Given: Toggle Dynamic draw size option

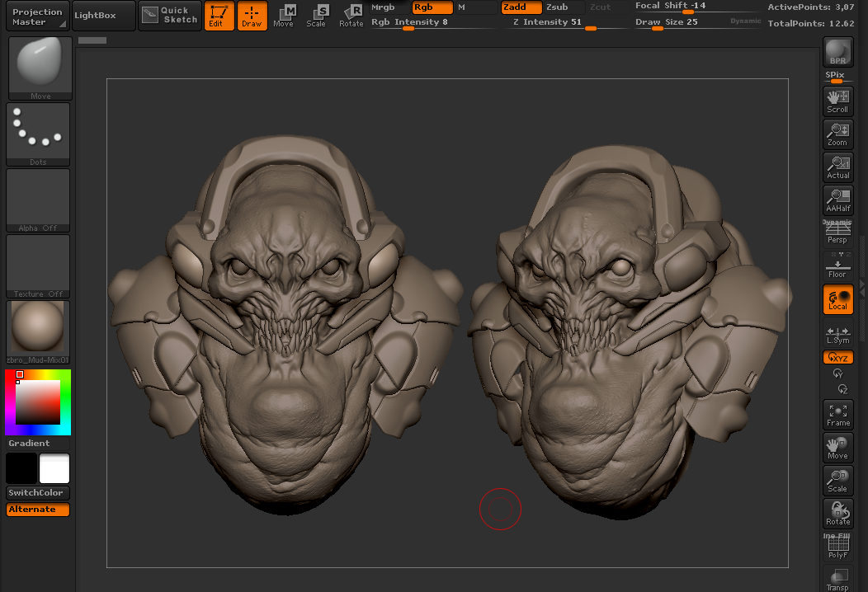Looking at the screenshot, I should tap(746, 21).
